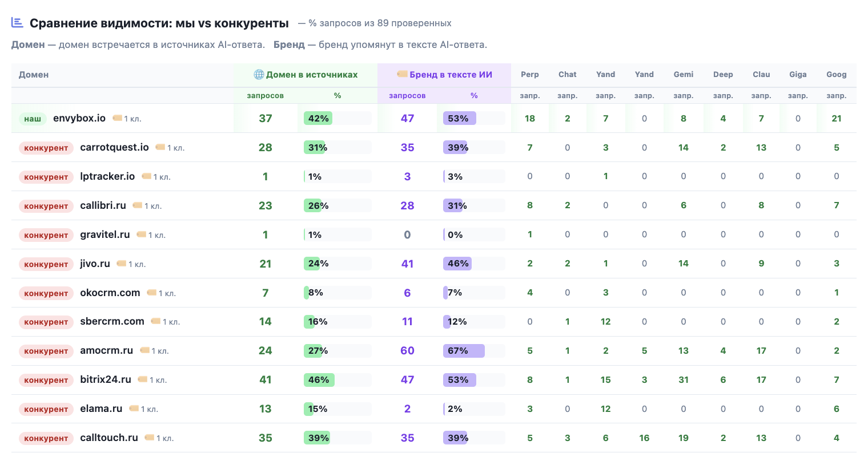The width and height of the screenshot is (868, 461).
Task: Click the наш badge on envybox.io
Action: tap(33, 119)
